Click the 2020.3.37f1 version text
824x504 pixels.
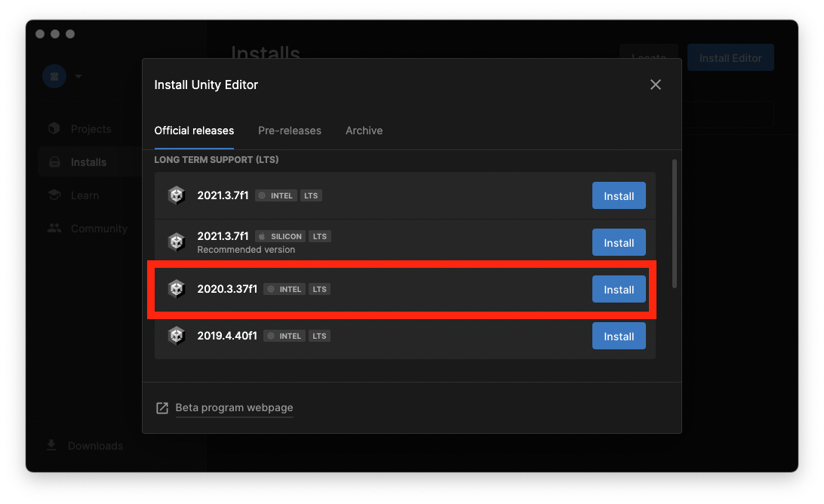pyautogui.click(x=227, y=289)
